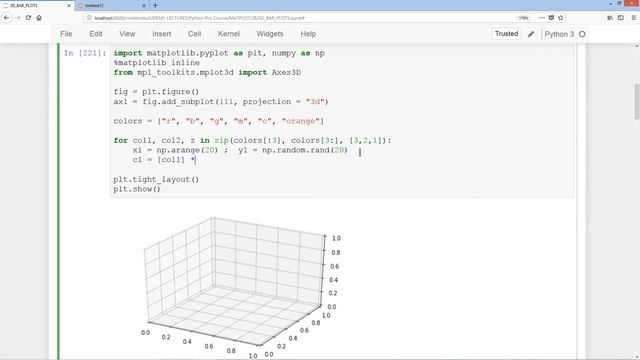Click the %matplotlib inline line

(x=157, y=63)
